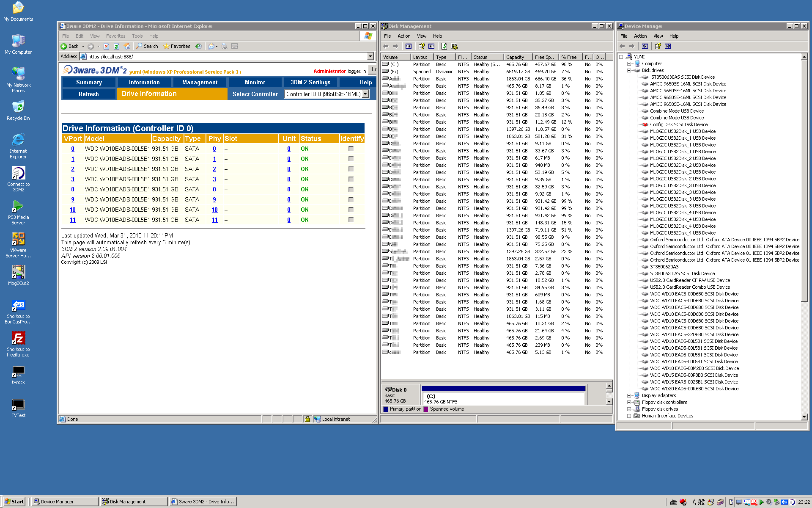The height and width of the screenshot is (508, 812).
Task: Switch to Disk Management on the taskbar
Action: 134,502
